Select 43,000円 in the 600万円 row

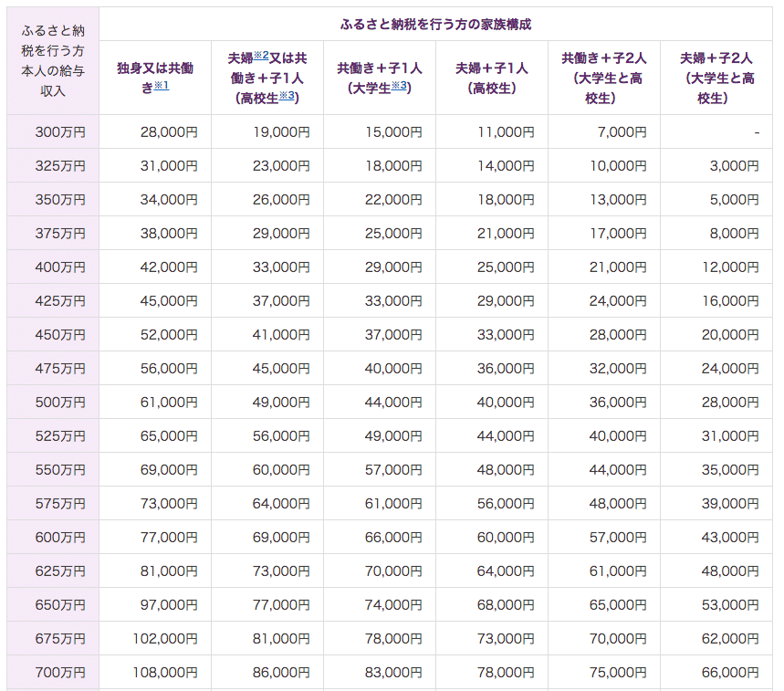click(730, 538)
